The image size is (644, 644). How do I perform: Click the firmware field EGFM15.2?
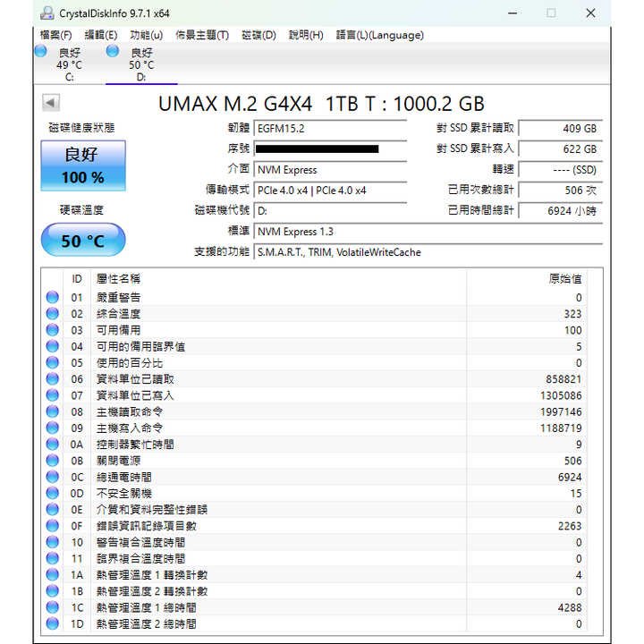(330, 129)
